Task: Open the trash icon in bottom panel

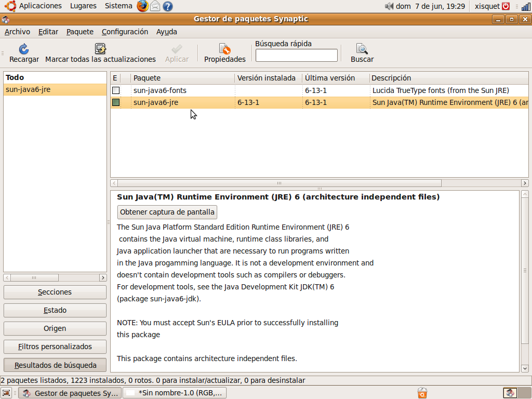Action: 422,393
